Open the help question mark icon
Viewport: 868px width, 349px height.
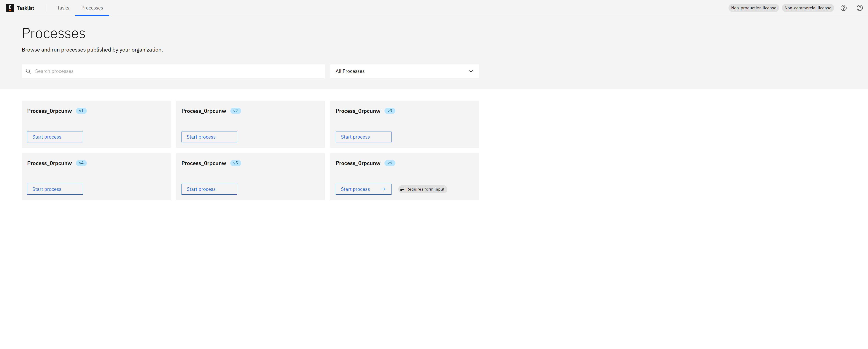point(843,8)
